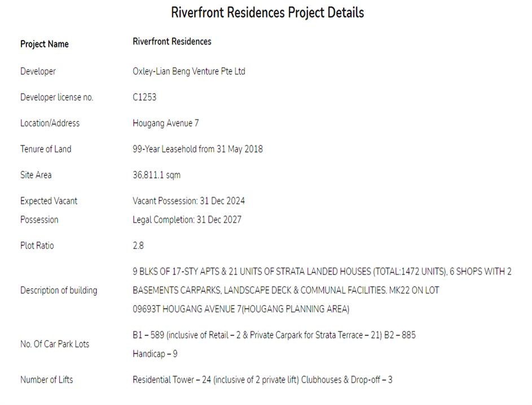The width and height of the screenshot is (532, 405).
Task: Click the Description of building label
Action: point(59,290)
